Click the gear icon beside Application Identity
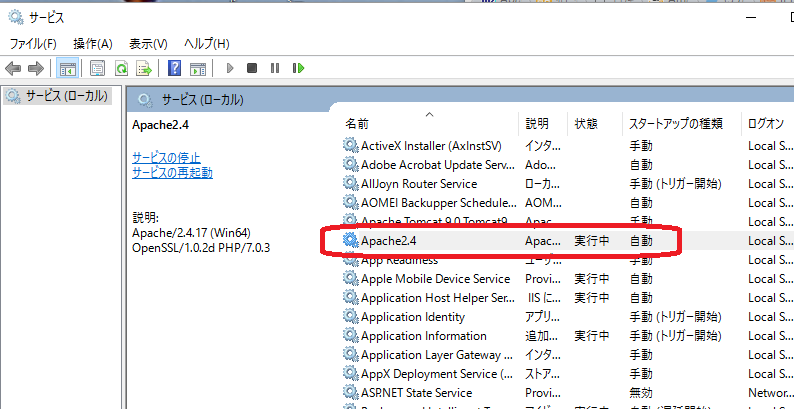The width and height of the screenshot is (798, 414). (350, 316)
